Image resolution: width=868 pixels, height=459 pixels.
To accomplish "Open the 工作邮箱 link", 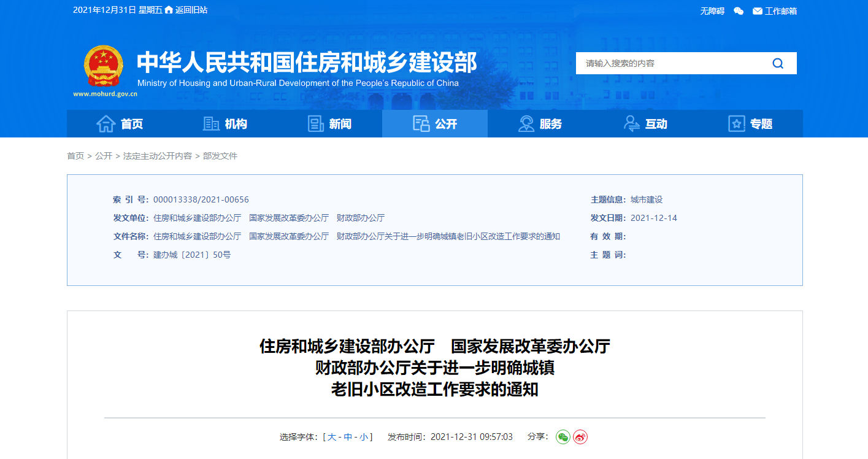I will point(781,11).
